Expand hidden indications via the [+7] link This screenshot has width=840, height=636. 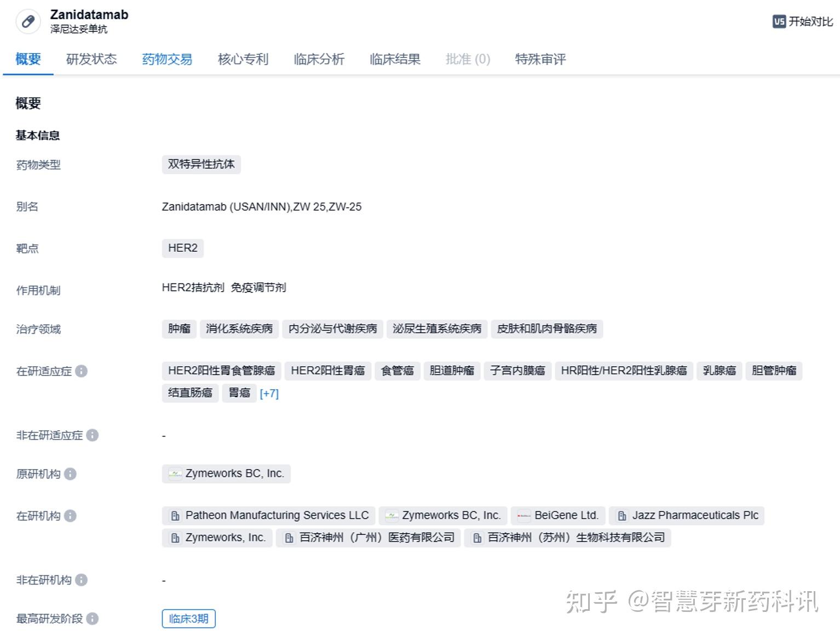[269, 394]
